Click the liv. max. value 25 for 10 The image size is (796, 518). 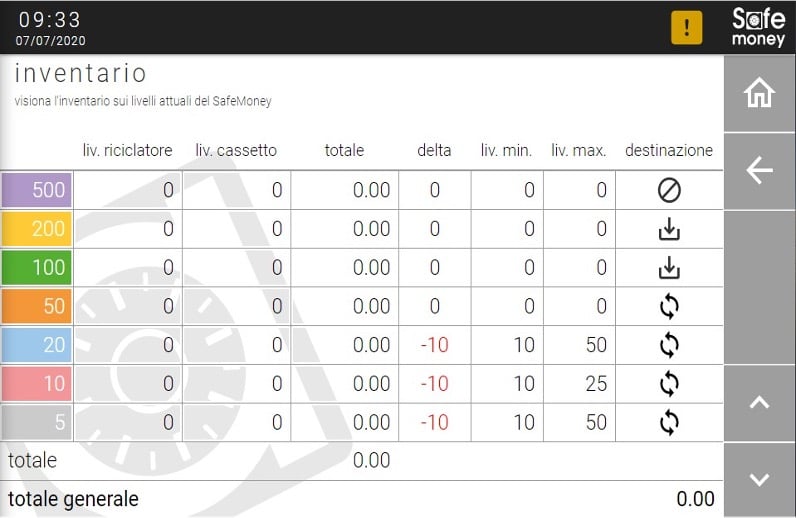click(x=596, y=384)
